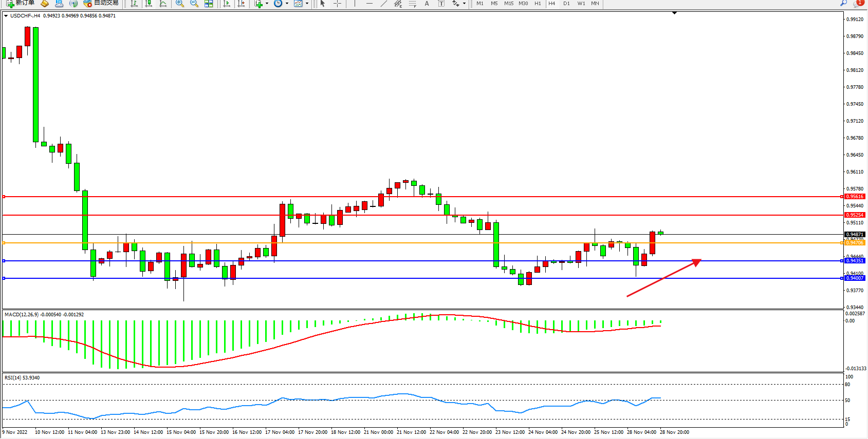This screenshot has height=439, width=868.
Task: Select the bar chart display icon
Action: coord(134,4)
